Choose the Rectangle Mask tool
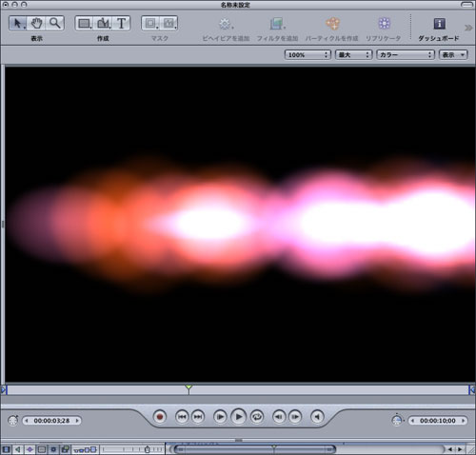This screenshot has width=476, height=455. 150,23
